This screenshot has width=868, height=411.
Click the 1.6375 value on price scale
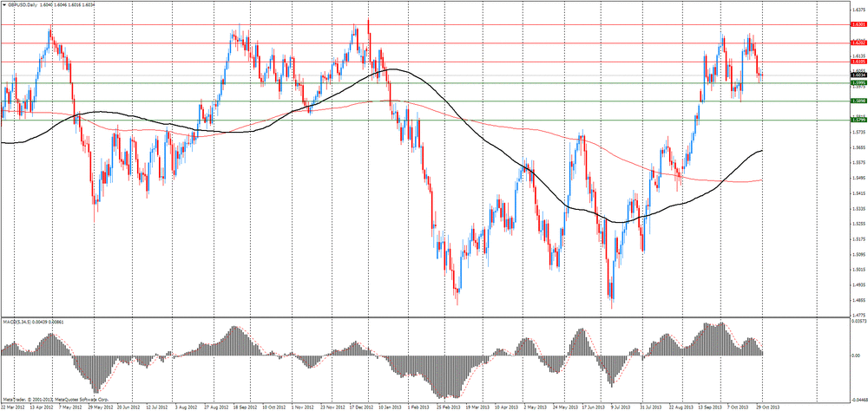pos(858,10)
